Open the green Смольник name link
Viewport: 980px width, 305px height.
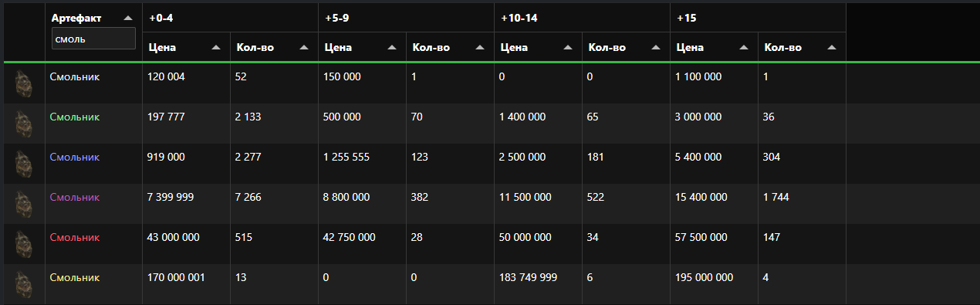75,117
